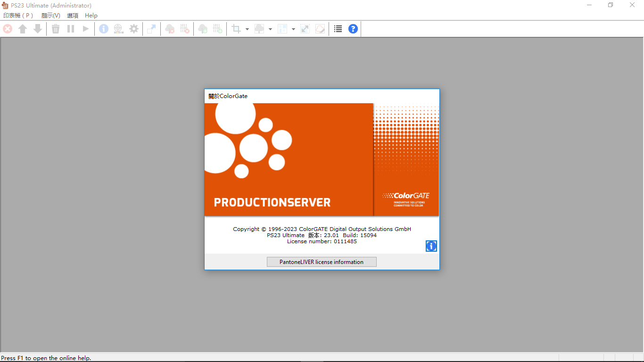The height and width of the screenshot is (362, 644).
Task: Click PantoneLIVER license information button
Action: pyautogui.click(x=322, y=262)
